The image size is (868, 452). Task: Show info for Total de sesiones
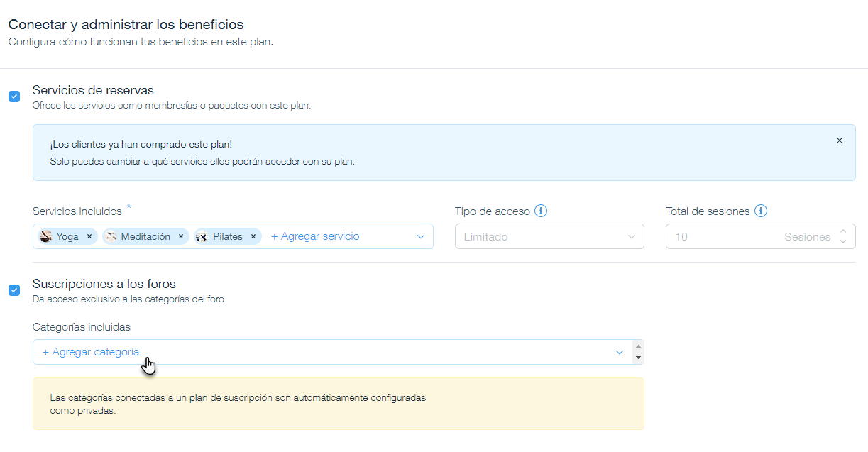click(x=762, y=211)
